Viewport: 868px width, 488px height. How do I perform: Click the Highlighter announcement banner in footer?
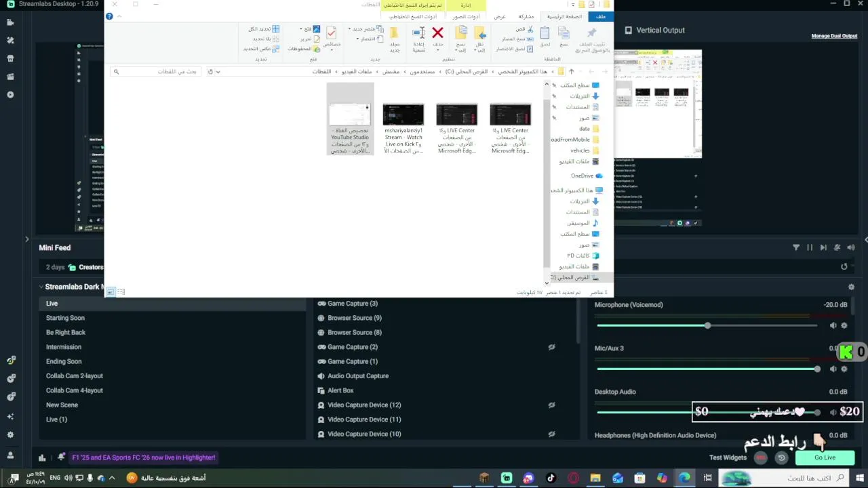click(x=144, y=457)
